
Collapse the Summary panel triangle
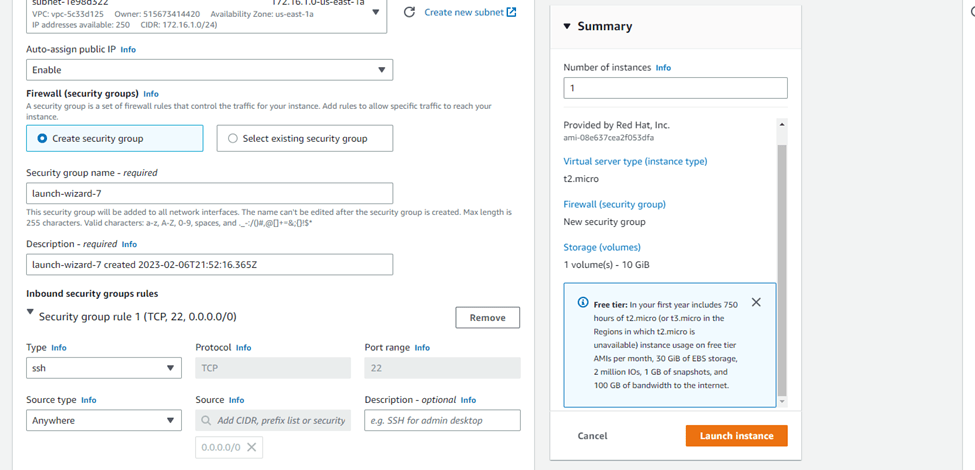(567, 27)
